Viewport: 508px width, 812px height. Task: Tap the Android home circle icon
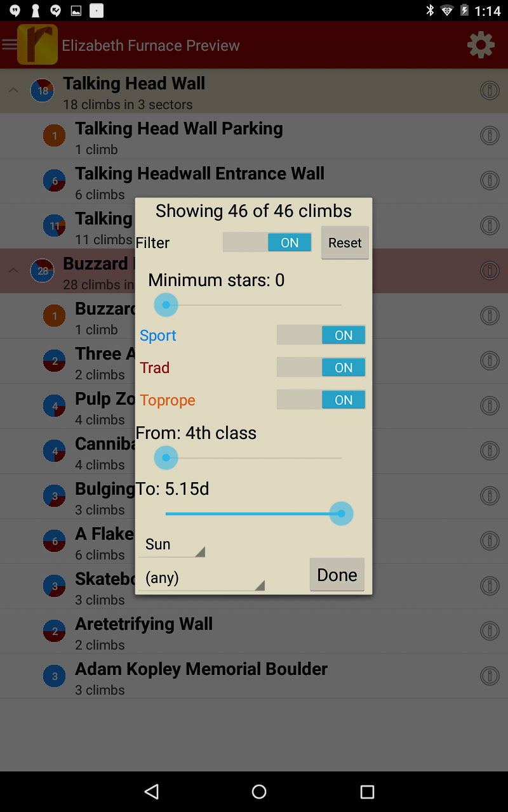(259, 791)
